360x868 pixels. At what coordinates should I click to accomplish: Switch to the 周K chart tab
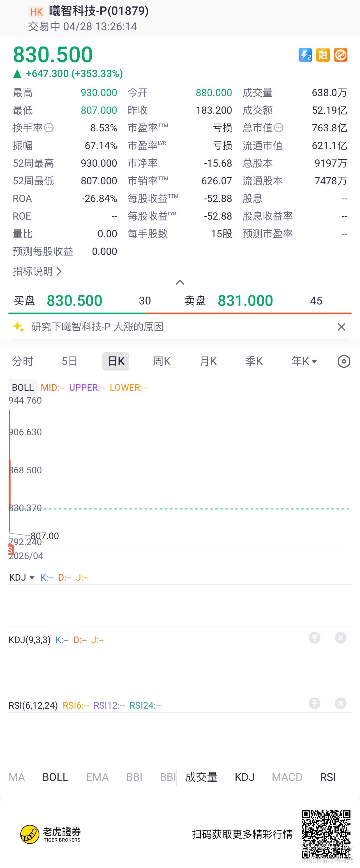[162, 361]
